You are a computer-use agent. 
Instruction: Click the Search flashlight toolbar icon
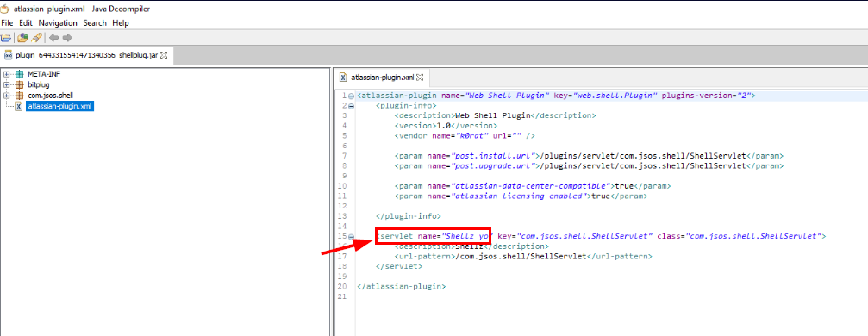[x=36, y=38]
